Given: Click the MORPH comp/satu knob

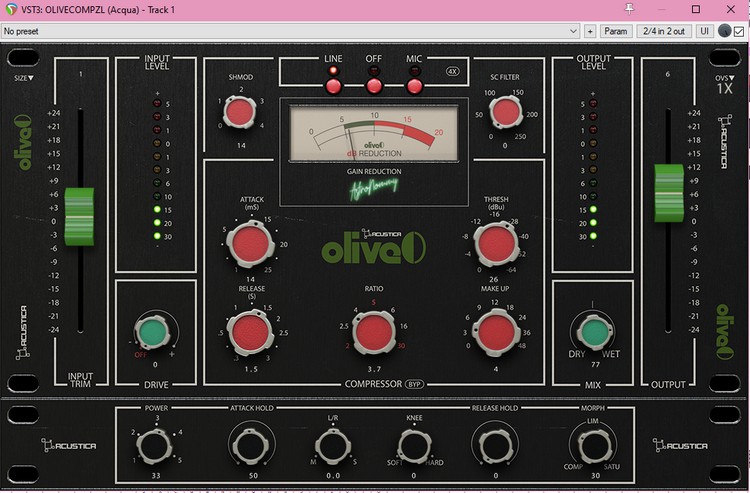Looking at the screenshot, I should click(593, 446).
